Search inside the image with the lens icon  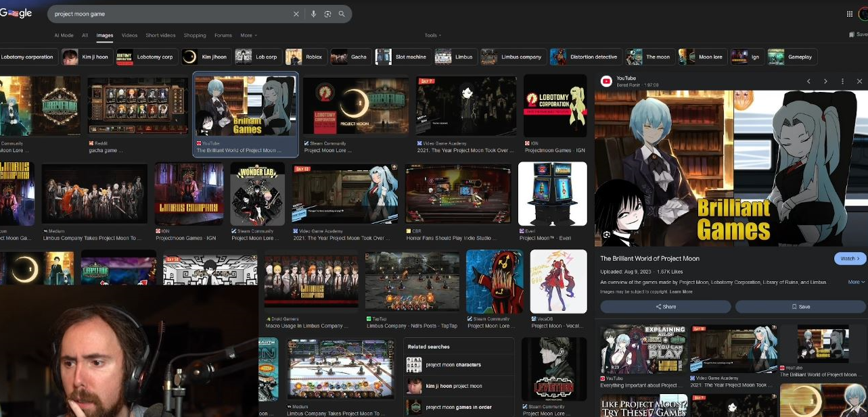tap(606, 235)
